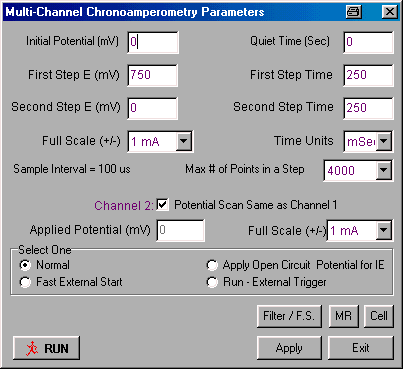Focus the Initial Potential (mV) field
This screenshot has height=369, width=403.
pyautogui.click(x=153, y=42)
